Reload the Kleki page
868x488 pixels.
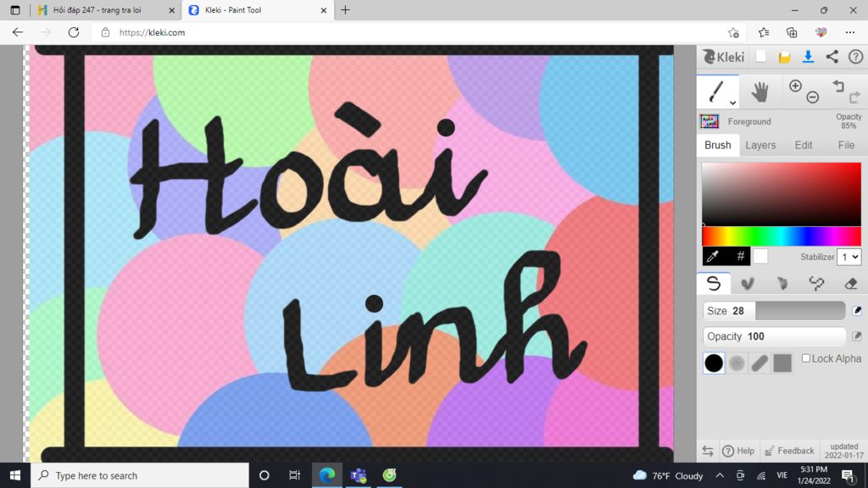(74, 32)
